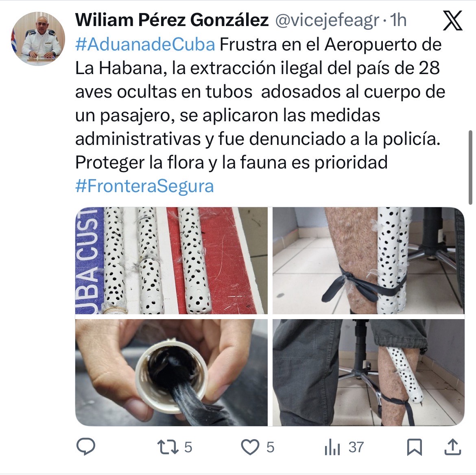Open the @vicejefeagr handle
The image size is (476, 475).
click(x=327, y=20)
